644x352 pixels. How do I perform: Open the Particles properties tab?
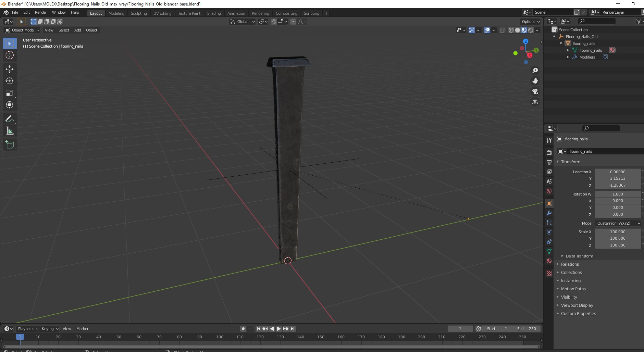549,223
